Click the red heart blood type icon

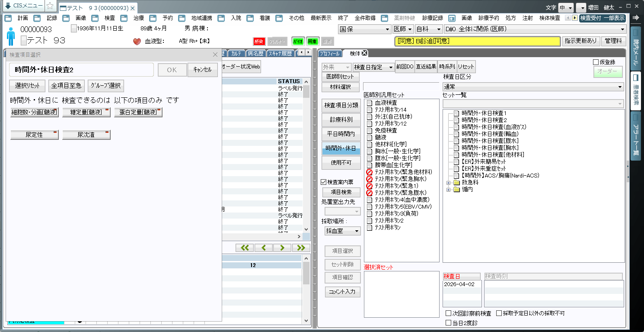click(x=137, y=42)
